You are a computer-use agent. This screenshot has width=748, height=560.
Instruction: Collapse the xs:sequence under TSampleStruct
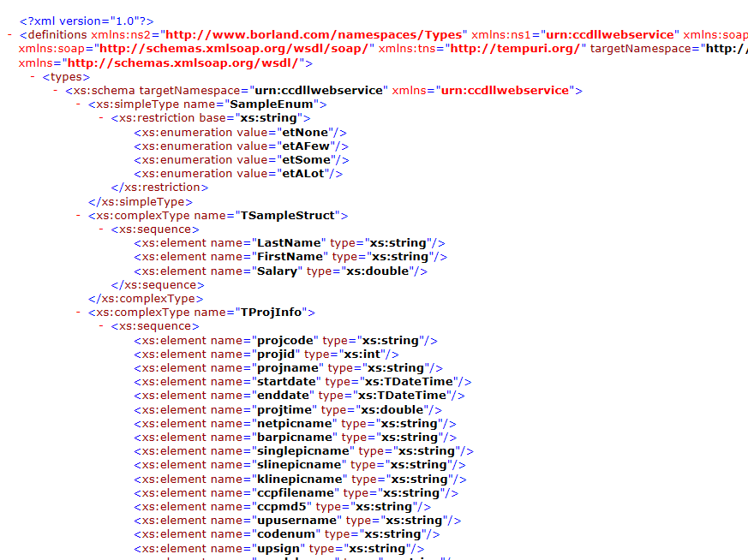(103, 229)
